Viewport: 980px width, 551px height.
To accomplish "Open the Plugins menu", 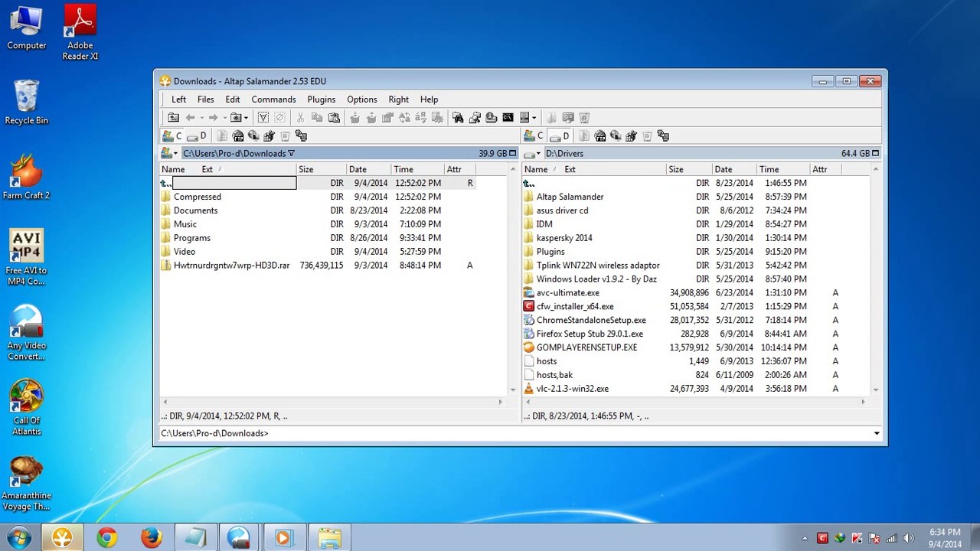I will 322,99.
